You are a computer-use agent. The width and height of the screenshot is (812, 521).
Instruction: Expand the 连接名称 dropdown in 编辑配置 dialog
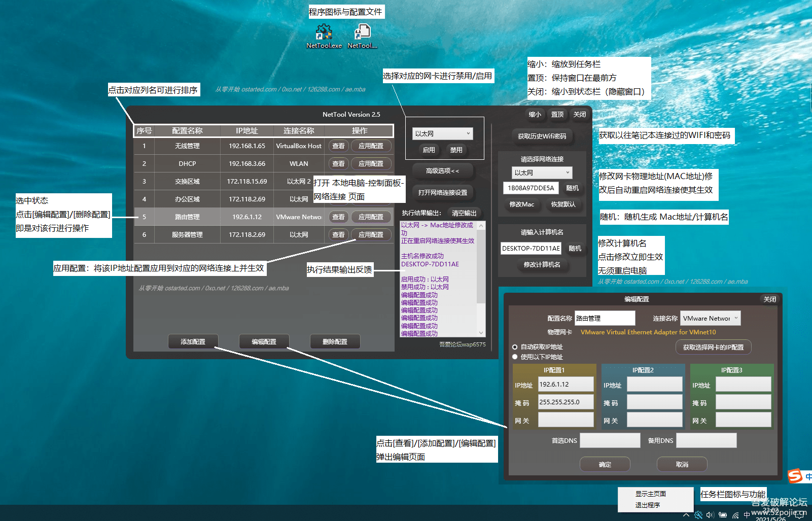point(710,318)
